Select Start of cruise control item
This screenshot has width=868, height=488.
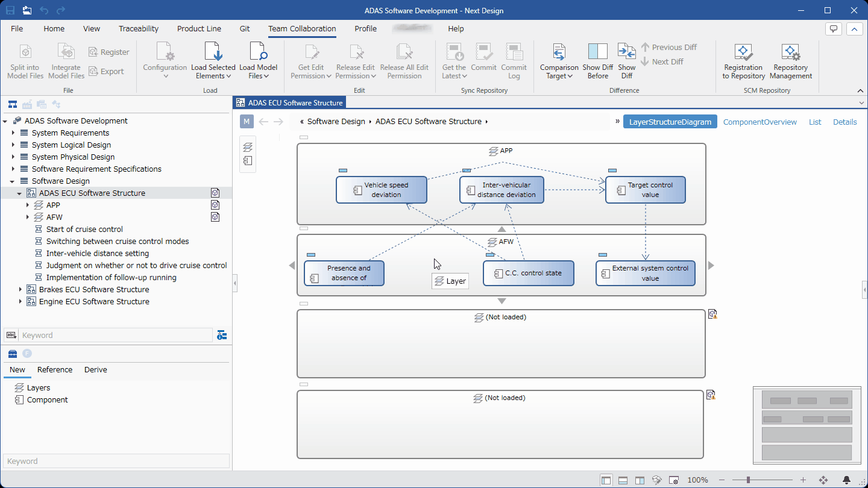click(84, 229)
